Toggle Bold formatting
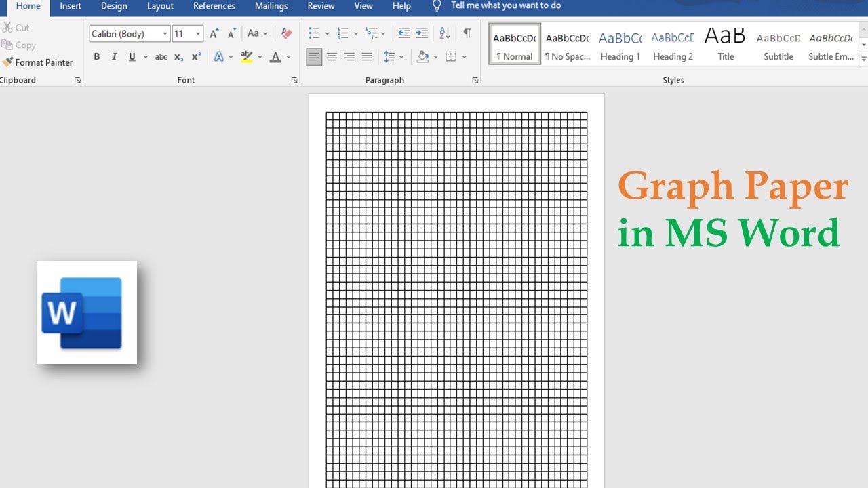The width and height of the screenshot is (868, 488). tap(96, 57)
